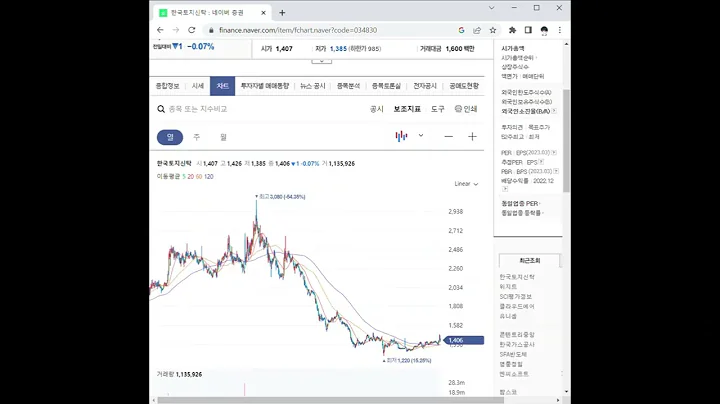
Task: Toggle the 5-day moving average
Action: tap(184, 176)
